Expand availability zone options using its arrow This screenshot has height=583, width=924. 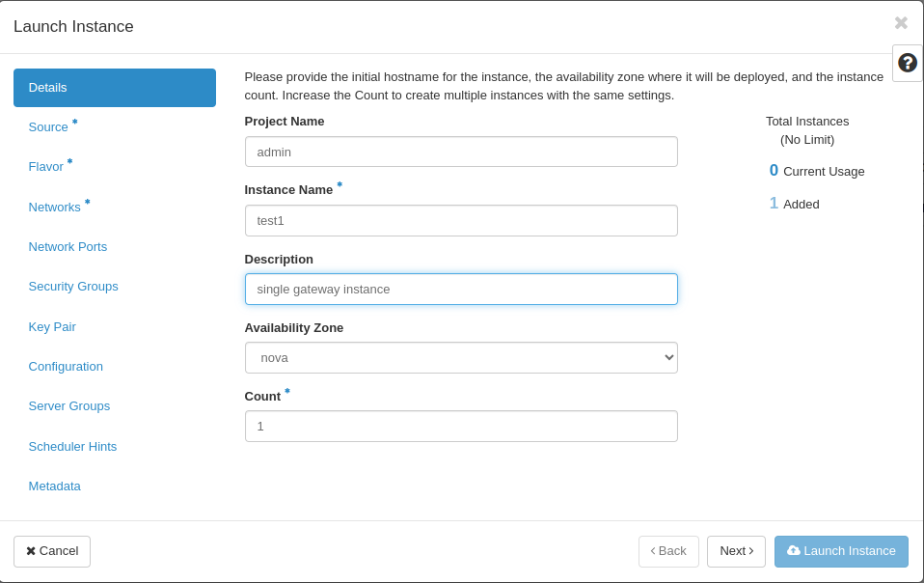point(669,357)
